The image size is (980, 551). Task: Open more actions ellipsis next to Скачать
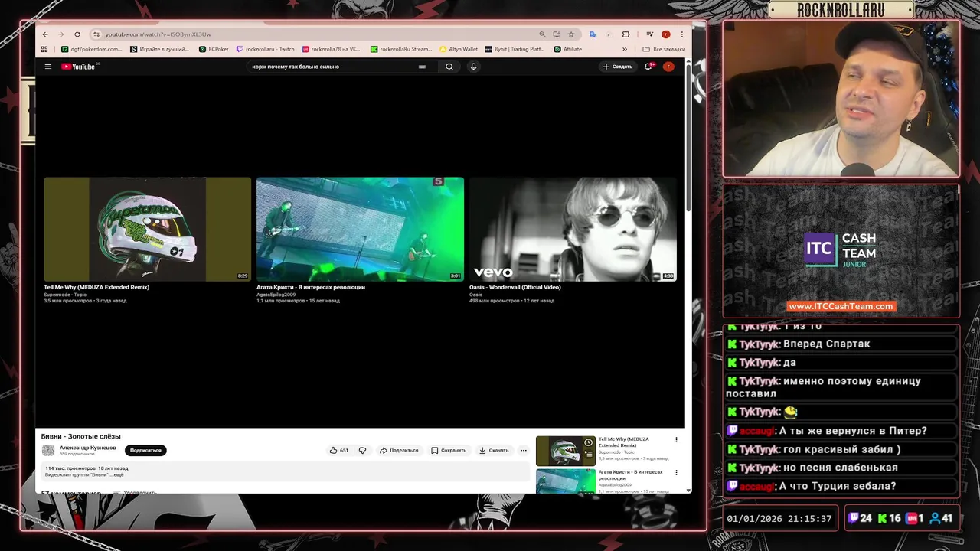tap(524, 450)
